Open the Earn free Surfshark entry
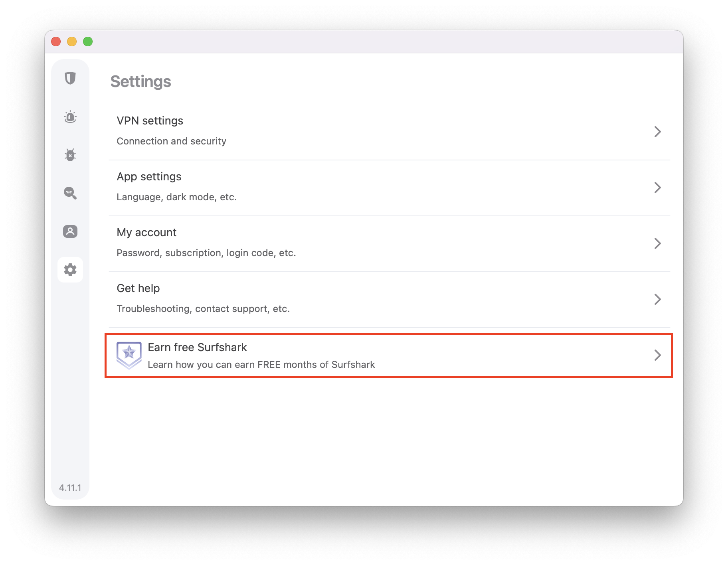 click(x=389, y=356)
